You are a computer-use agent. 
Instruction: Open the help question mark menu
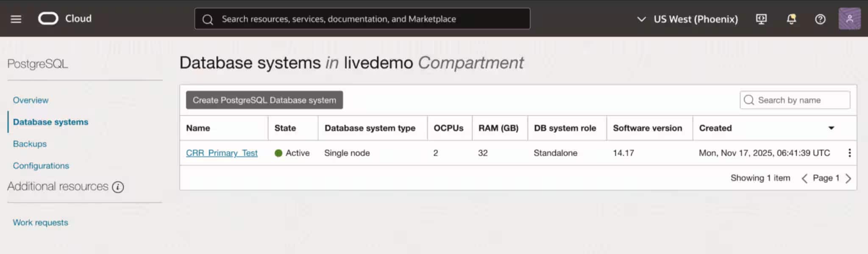pyautogui.click(x=820, y=19)
